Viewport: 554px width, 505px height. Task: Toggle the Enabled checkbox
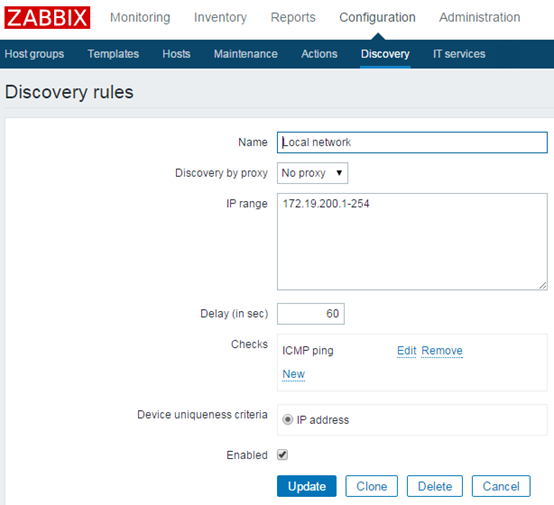point(282,454)
